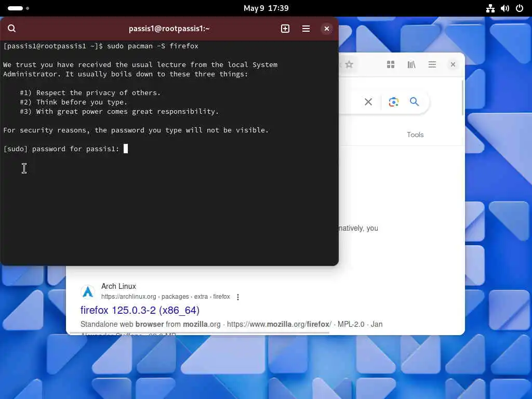Image resolution: width=532 pixels, height=399 pixels.
Task: Click the 'sudo pacman -S firefox' command text
Action: [x=152, y=46]
